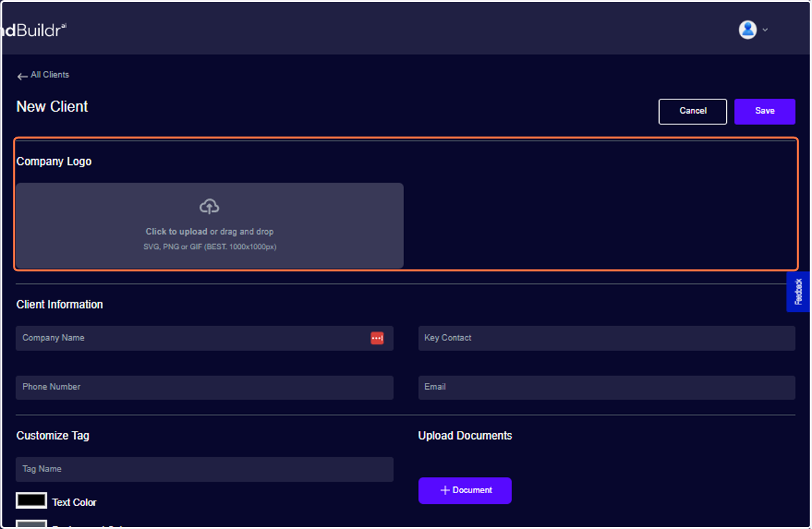
Task: Click into the Phone Number field
Action: tap(204, 388)
